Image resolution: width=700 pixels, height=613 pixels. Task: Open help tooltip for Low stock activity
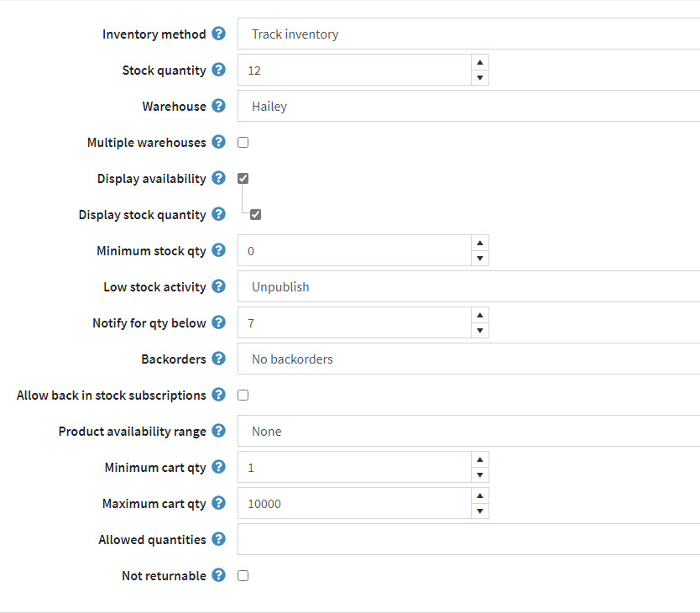pos(218,286)
